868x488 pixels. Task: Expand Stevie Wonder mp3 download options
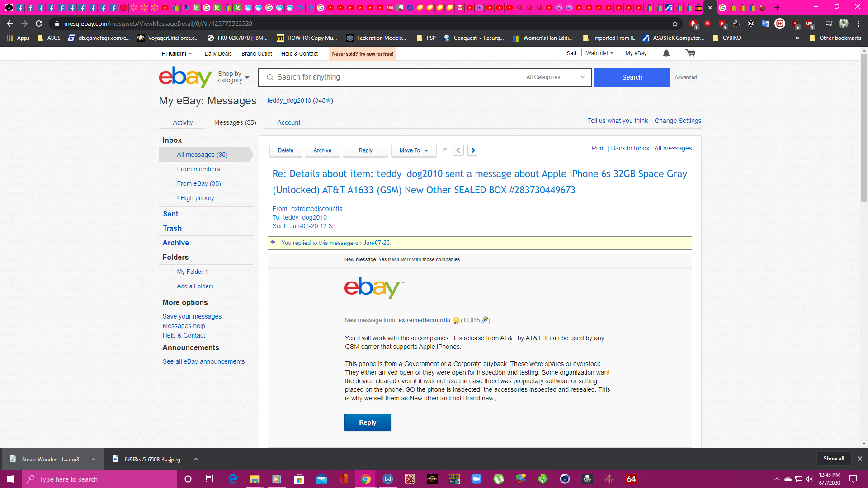(94, 459)
